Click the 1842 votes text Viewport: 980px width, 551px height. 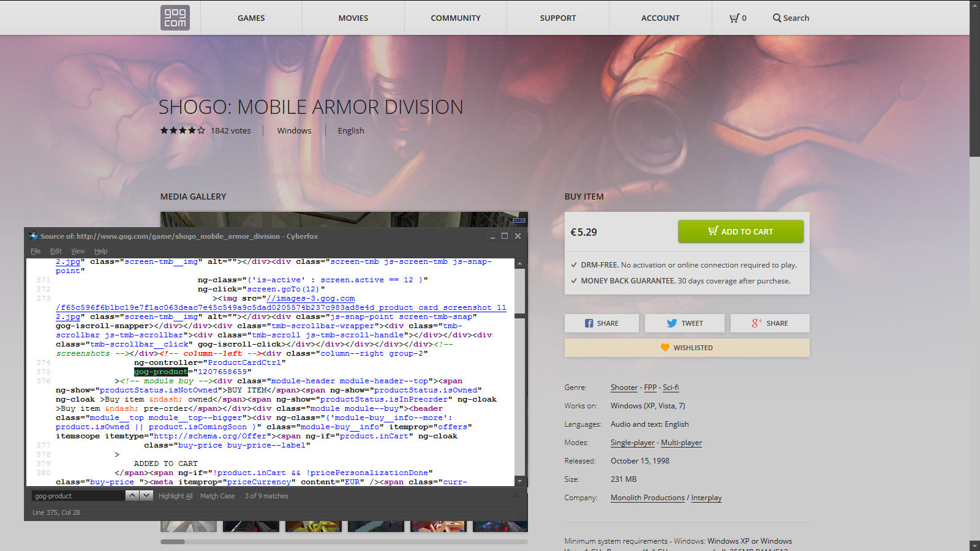point(231,130)
